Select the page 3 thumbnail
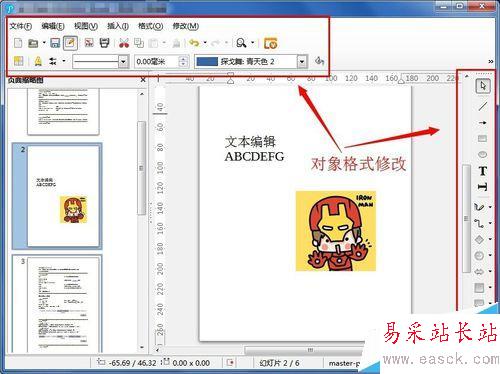Image resolution: width=500 pixels, height=374 pixels. click(x=63, y=304)
